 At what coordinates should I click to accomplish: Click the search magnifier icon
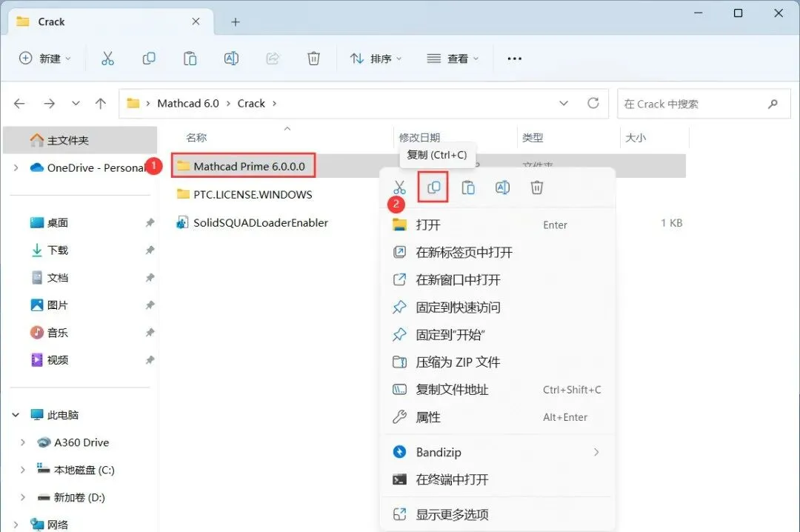(773, 104)
